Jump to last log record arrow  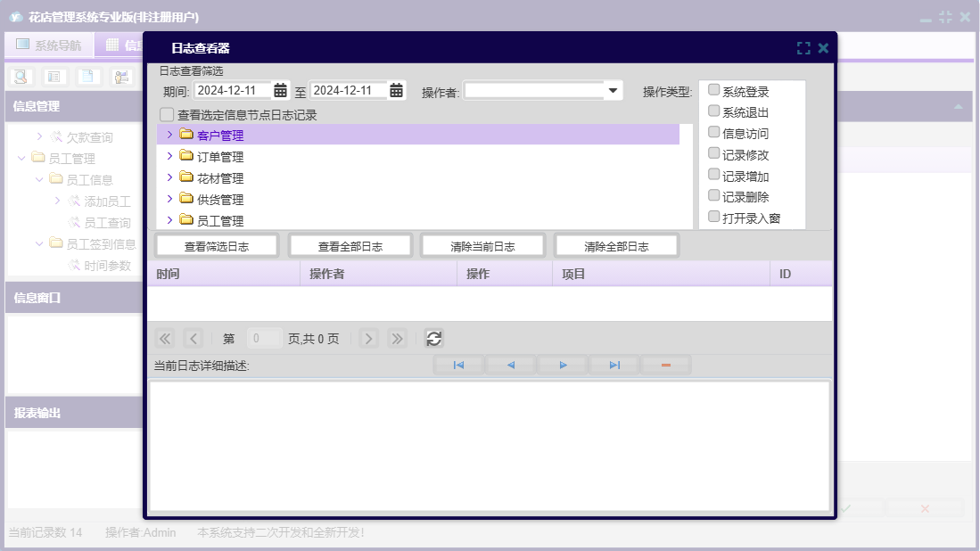[614, 366]
